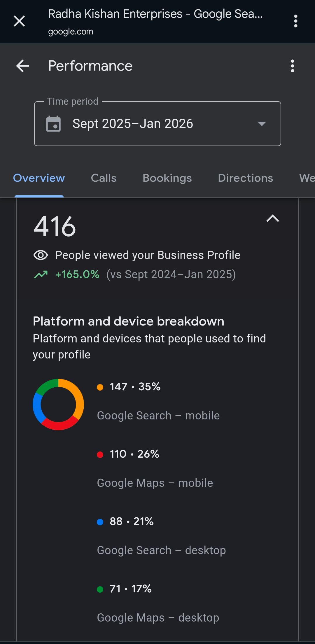Click green dot for Google Maps desktop
315x644 pixels.
(100, 589)
